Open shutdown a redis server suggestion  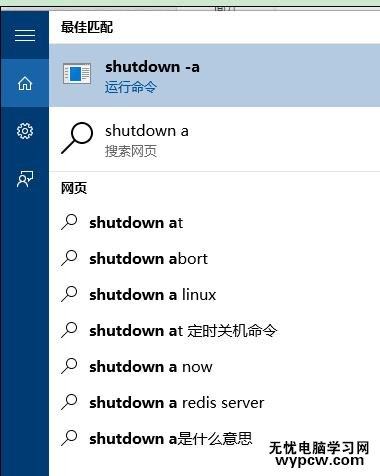pyautogui.click(x=215, y=402)
